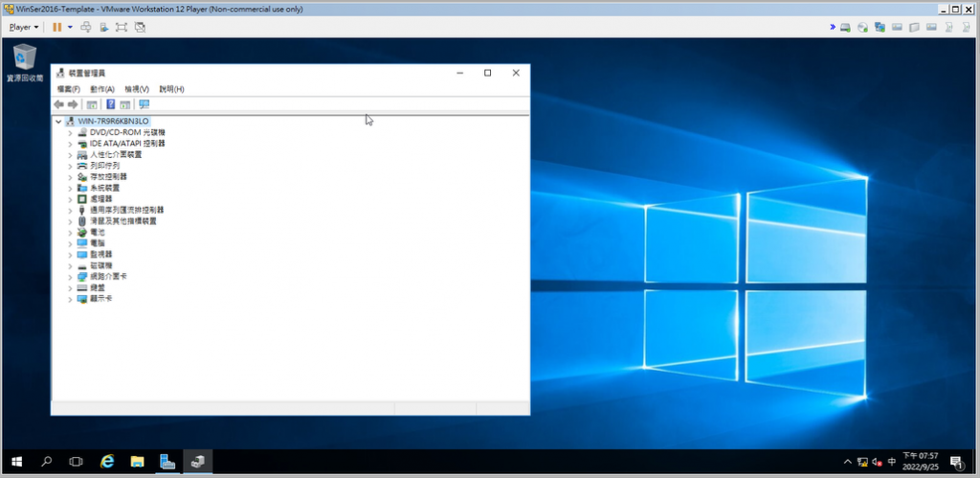Launch Internet Explorer from the taskbar
This screenshot has height=478, width=980.
[x=107, y=462]
